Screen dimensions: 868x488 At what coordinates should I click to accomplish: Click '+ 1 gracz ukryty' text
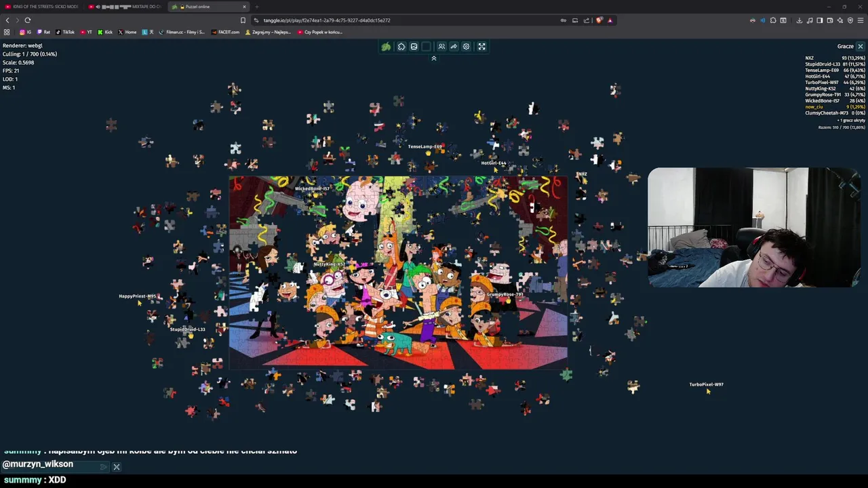click(x=850, y=121)
